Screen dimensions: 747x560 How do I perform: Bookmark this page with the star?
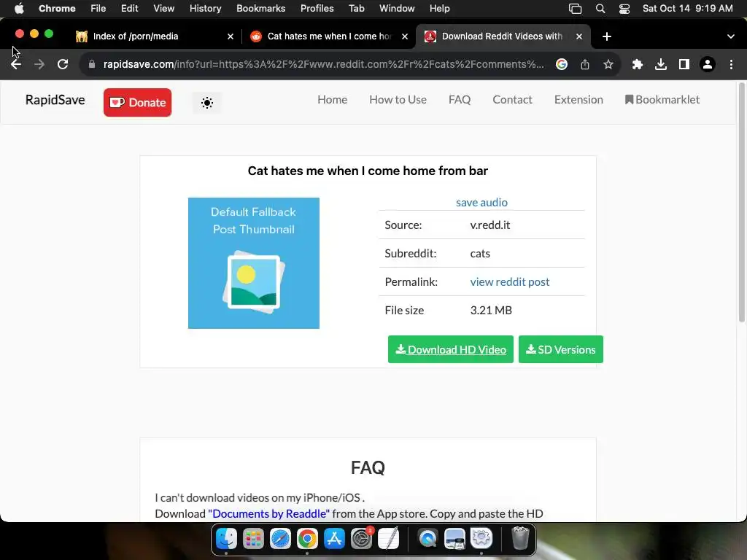[x=608, y=64]
